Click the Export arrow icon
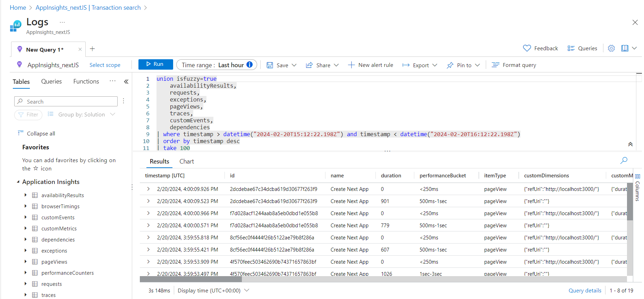 click(406, 65)
